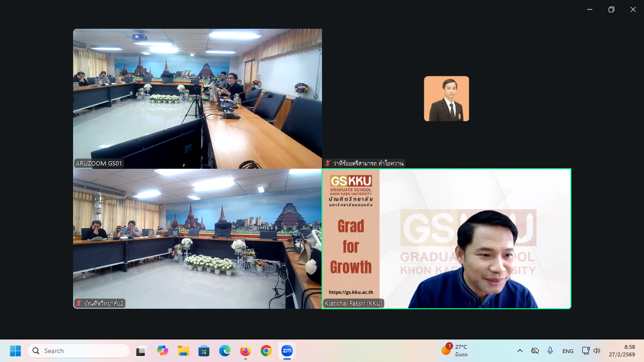644x362 pixels.
Task: Select Kiatichai Faksri's video tile
Action: (446, 239)
